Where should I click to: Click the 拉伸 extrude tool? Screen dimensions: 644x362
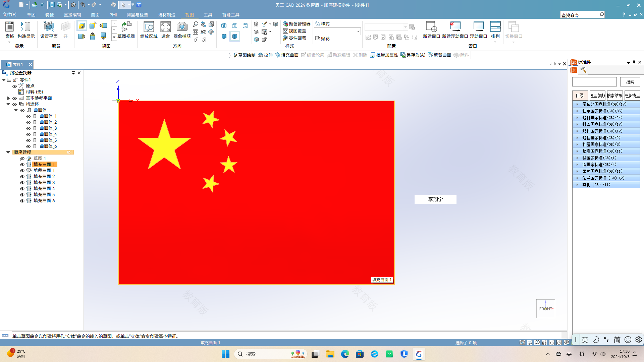[x=265, y=55]
